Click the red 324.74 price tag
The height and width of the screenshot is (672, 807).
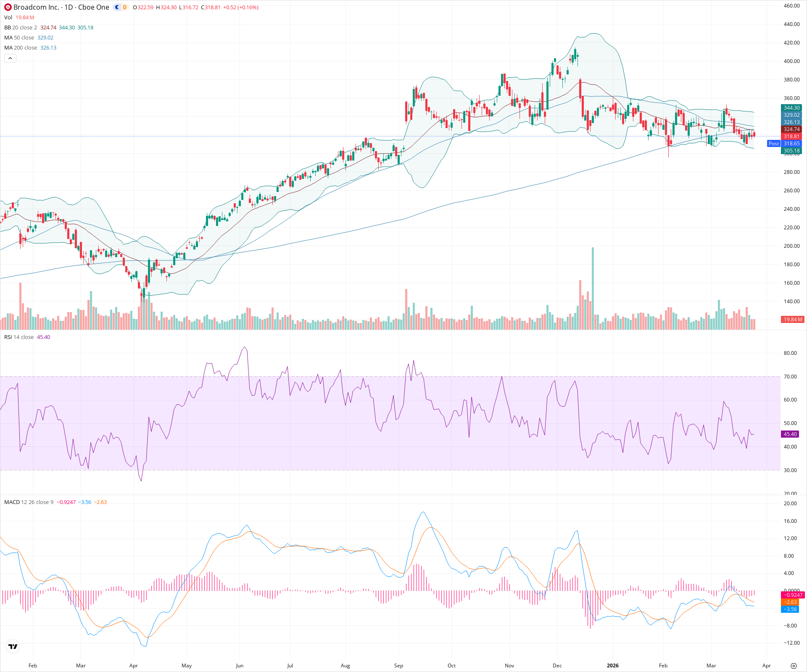pyautogui.click(x=791, y=129)
